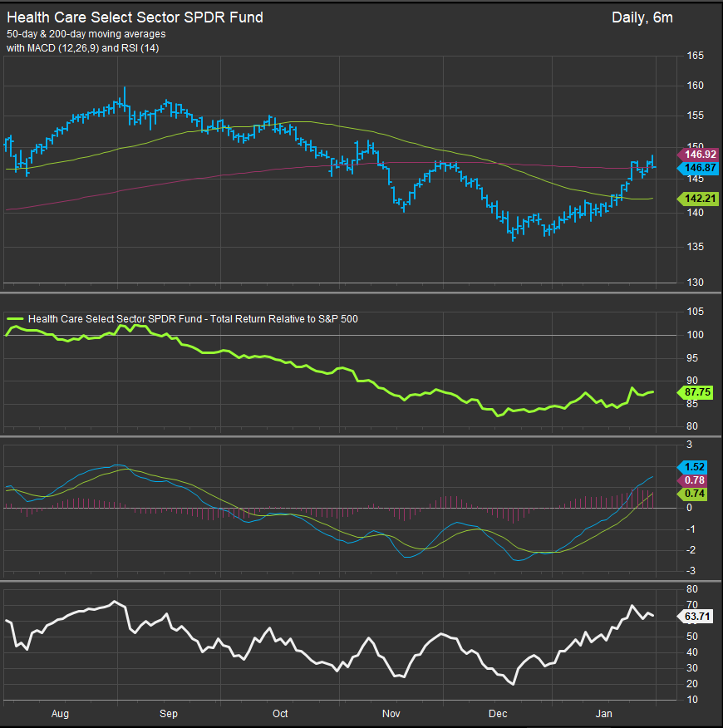
Task: Click the magenta 0.78 MACD histogram tag
Action: pos(692,480)
